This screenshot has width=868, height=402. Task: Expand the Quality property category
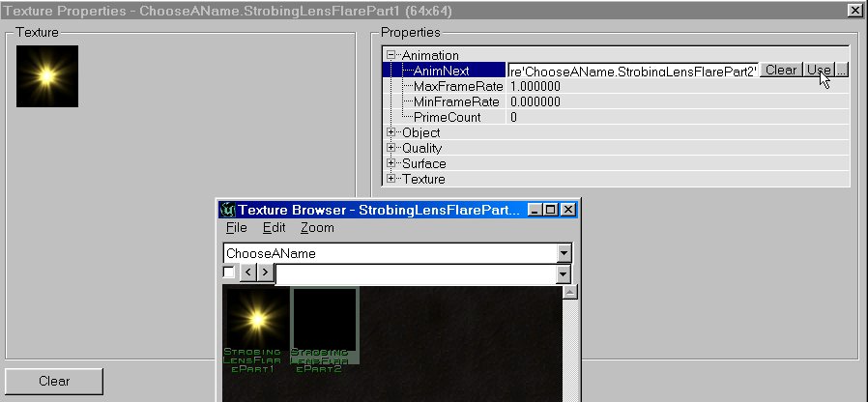pos(391,148)
